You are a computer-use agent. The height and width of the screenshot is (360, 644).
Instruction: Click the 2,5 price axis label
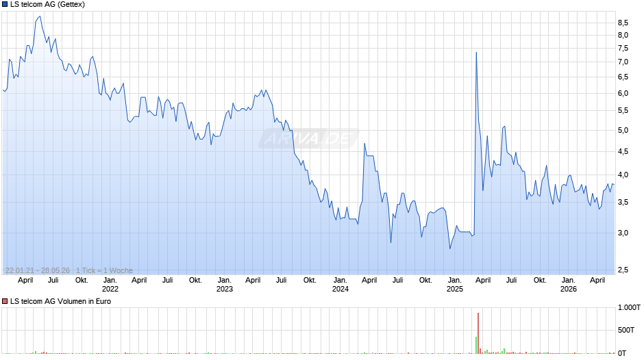(623, 270)
